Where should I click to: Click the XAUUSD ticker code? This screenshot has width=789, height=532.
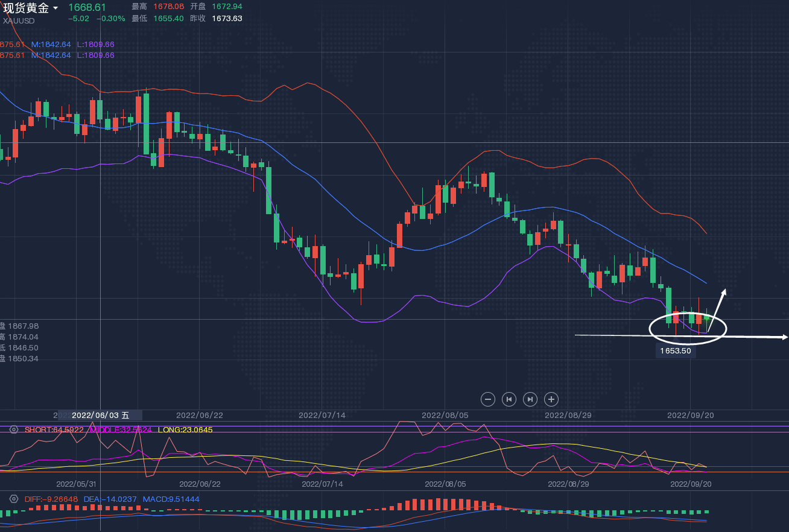point(19,21)
